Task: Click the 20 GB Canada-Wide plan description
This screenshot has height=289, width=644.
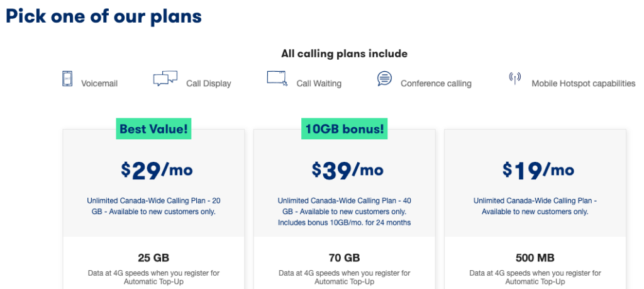Action: coord(153,206)
